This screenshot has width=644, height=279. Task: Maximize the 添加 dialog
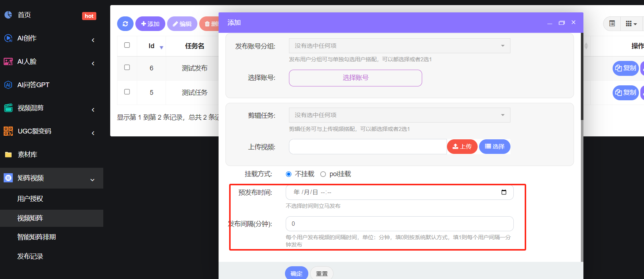pyautogui.click(x=562, y=23)
